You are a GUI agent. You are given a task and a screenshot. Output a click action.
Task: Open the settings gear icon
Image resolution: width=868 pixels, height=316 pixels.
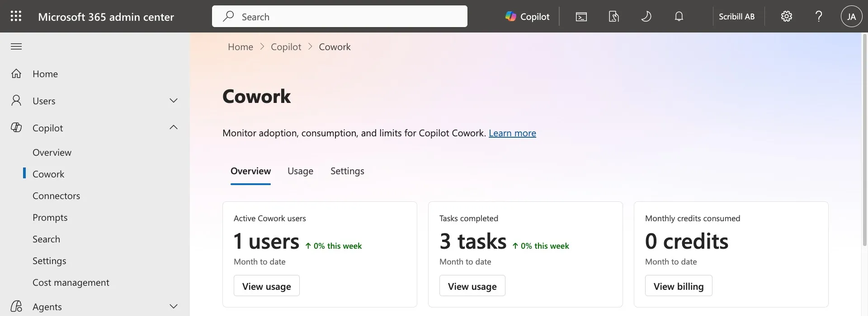pos(787,16)
